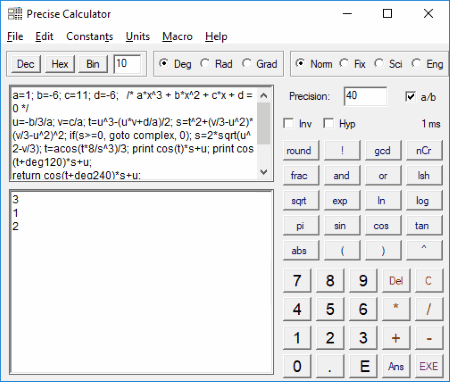Click the exponent E key
This screenshot has width=450, height=382.
pos(363,366)
